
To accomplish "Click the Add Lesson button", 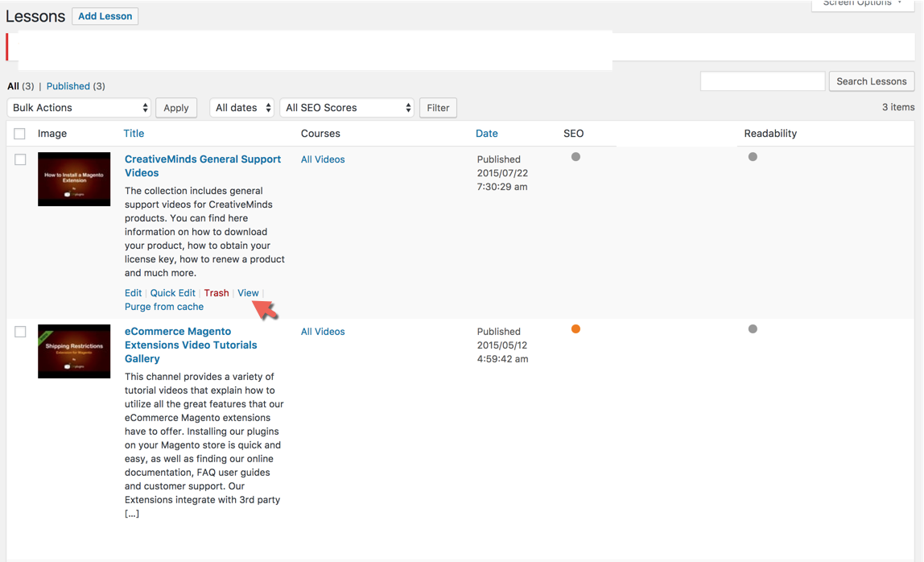I will pyautogui.click(x=105, y=16).
